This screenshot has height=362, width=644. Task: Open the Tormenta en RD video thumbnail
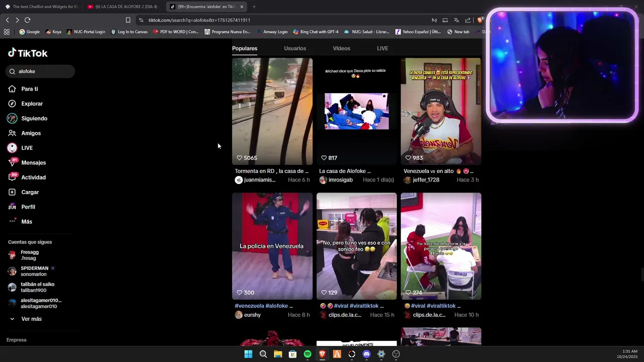(x=272, y=111)
